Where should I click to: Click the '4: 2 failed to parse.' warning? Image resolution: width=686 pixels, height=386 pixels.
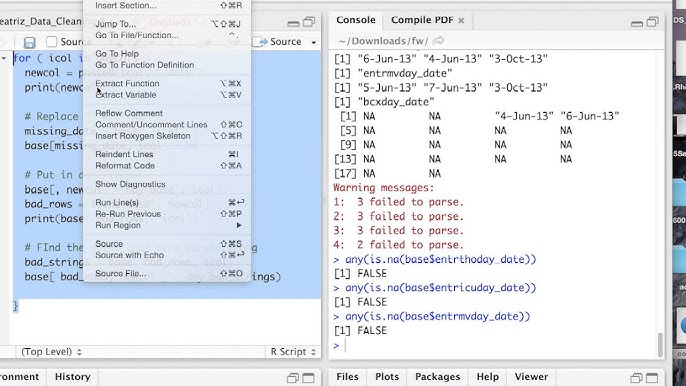(398, 245)
